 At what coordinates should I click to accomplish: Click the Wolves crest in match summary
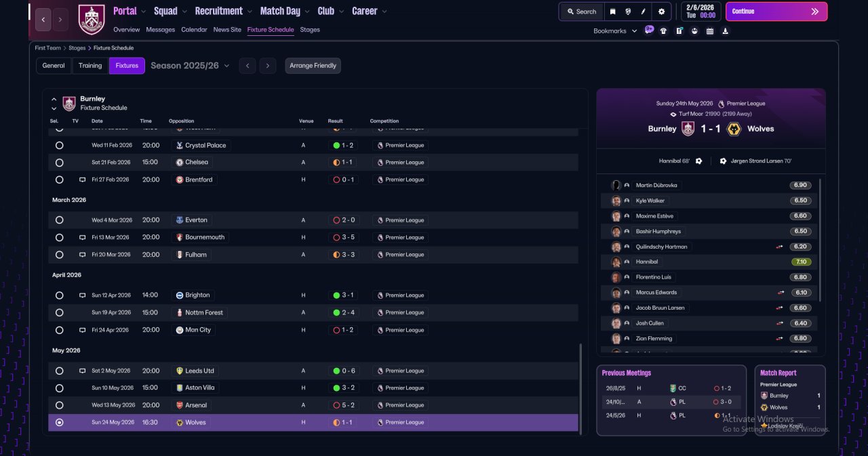coord(733,129)
